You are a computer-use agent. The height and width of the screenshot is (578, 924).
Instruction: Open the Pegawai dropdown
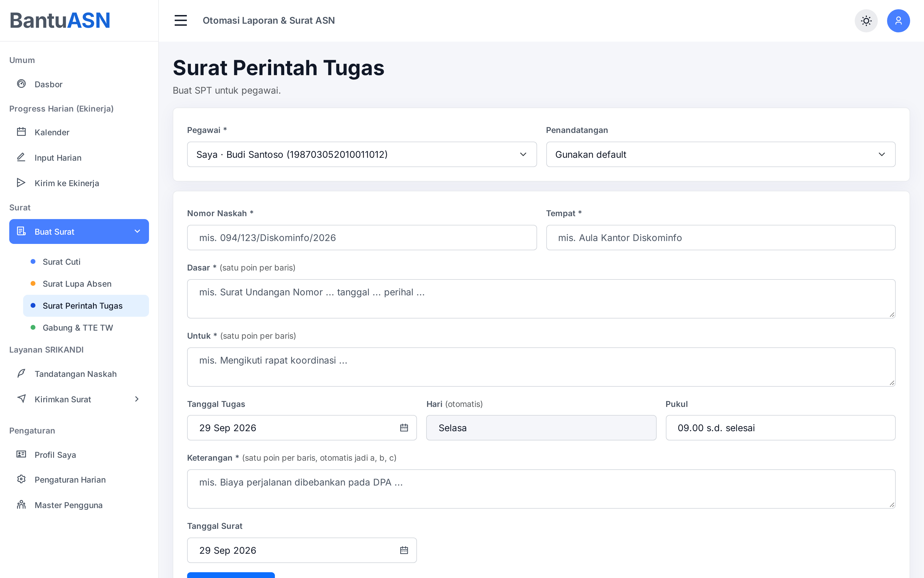(x=362, y=154)
